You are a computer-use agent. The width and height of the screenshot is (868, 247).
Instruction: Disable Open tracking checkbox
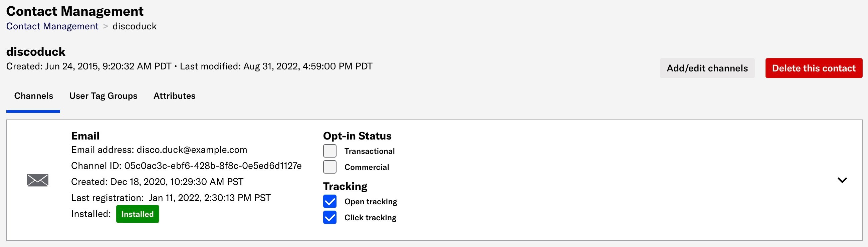click(x=330, y=202)
